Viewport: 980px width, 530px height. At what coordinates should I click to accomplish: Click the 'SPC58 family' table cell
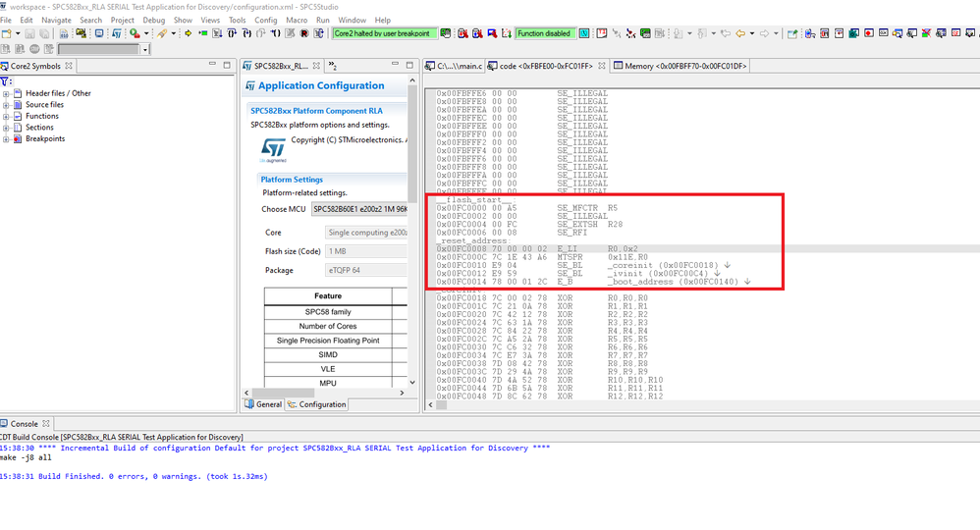coord(328,312)
